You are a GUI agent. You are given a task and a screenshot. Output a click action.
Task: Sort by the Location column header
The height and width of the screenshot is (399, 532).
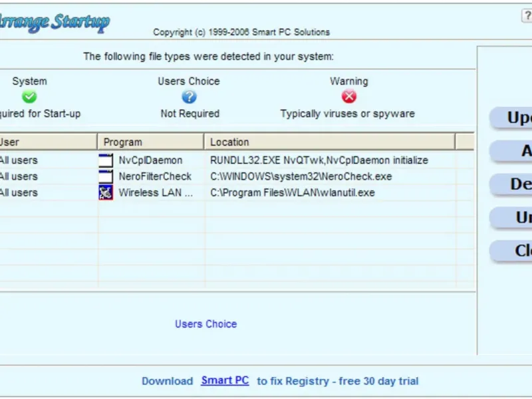click(329, 142)
